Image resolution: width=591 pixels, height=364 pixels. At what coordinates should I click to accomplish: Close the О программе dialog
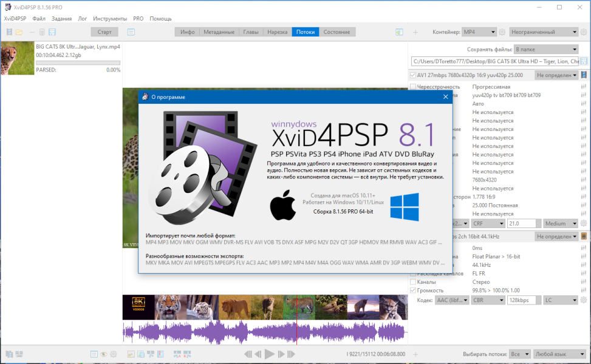point(445,96)
